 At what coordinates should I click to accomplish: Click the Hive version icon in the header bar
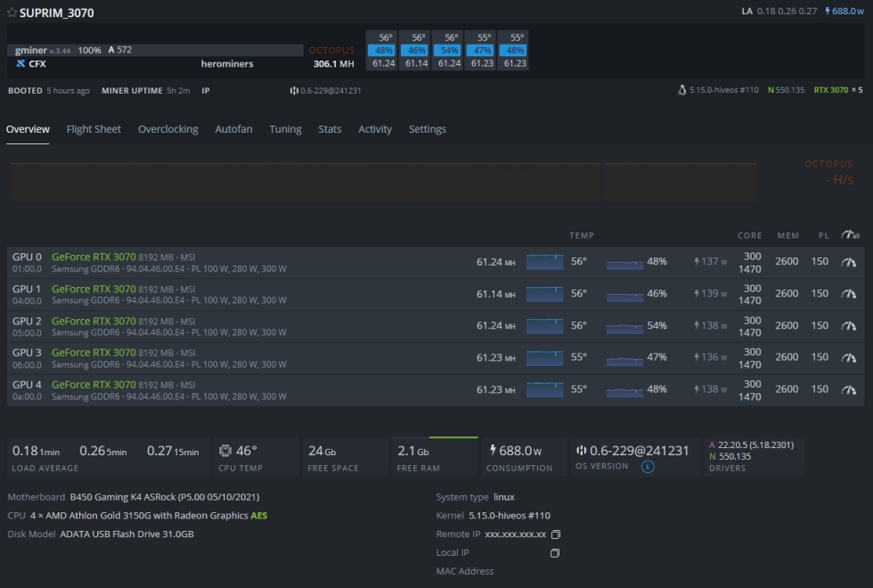(x=294, y=90)
